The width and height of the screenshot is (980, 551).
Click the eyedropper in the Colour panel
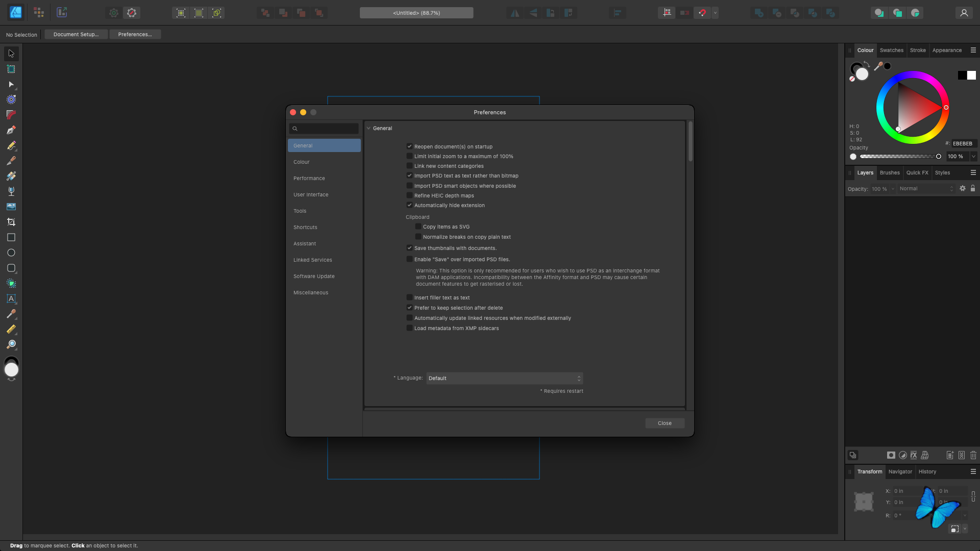(878, 66)
